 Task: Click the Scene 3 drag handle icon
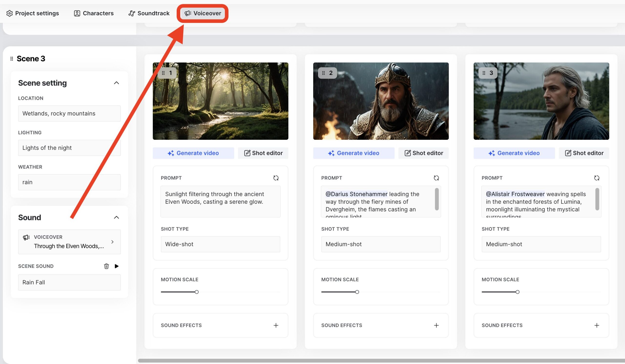click(x=11, y=59)
